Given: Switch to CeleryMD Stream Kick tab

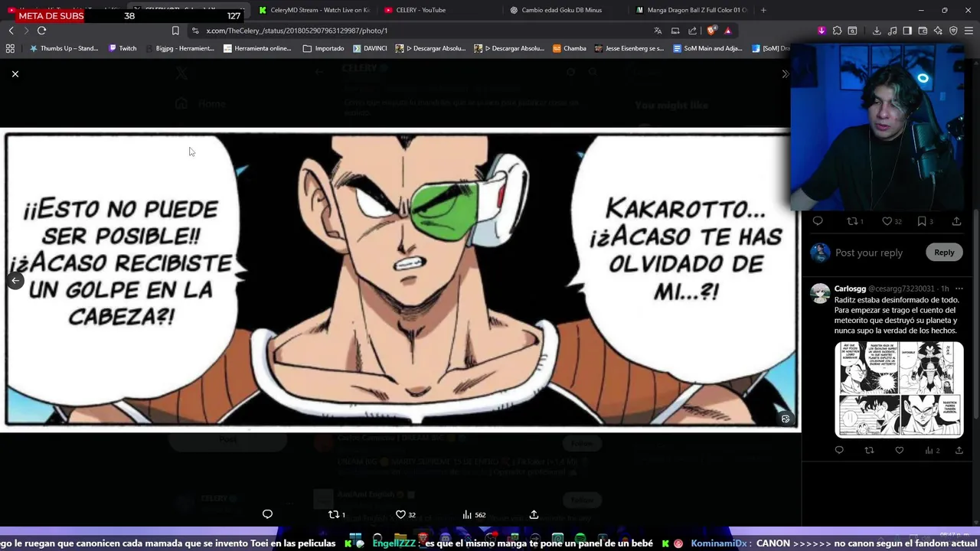Looking at the screenshot, I should [314, 10].
